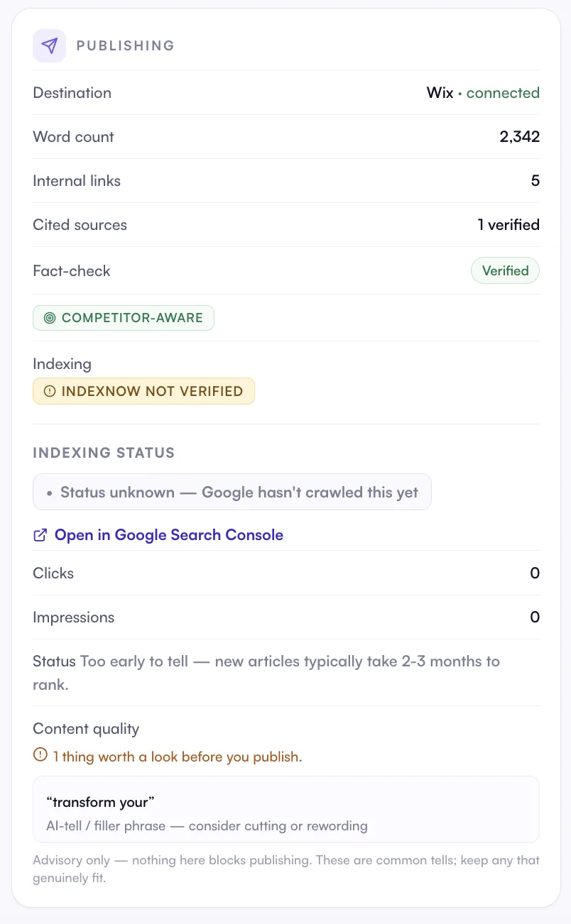571x924 pixels.
Task: Click the PUBLISHING header title
Action: coord(126,45)
